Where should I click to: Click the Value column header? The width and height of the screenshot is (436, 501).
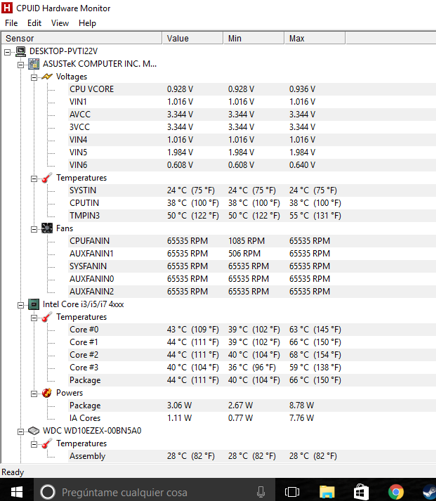coord(192,38)
